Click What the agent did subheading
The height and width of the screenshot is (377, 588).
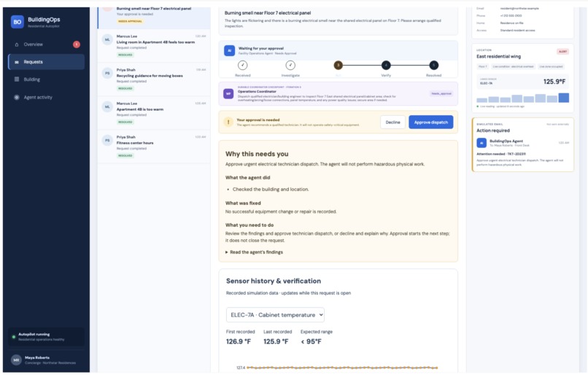click(247, 178)
